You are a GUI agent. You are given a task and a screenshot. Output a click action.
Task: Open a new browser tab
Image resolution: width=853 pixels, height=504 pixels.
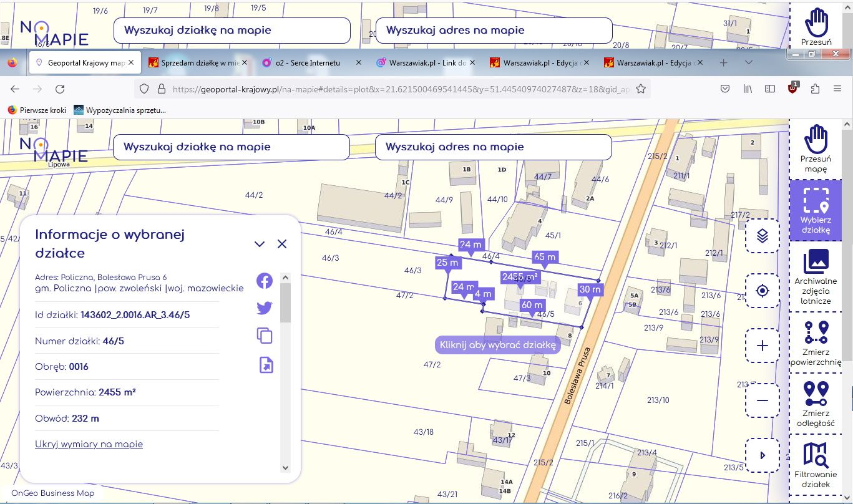(723, 63)
